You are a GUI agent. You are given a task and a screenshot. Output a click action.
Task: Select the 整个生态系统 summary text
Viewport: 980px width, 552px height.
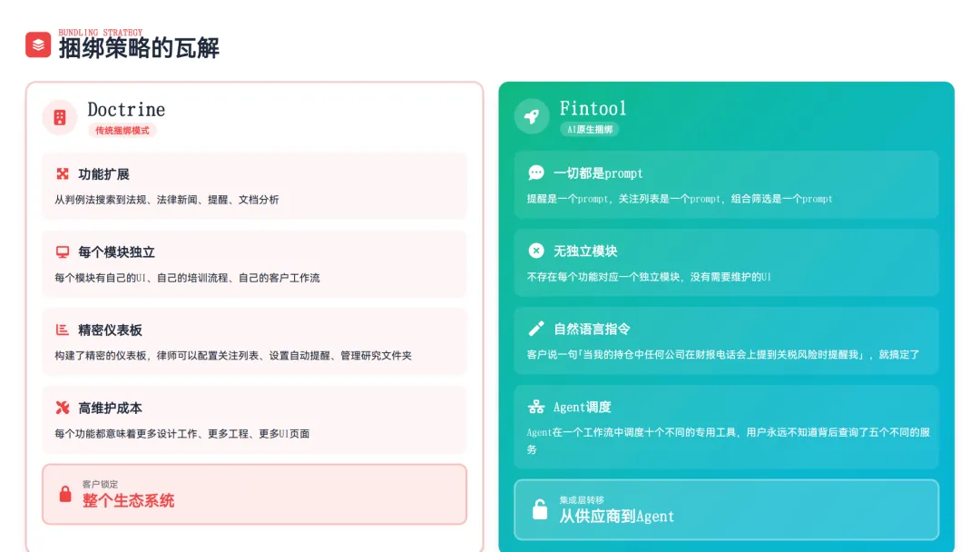click(x=128, y=500)
